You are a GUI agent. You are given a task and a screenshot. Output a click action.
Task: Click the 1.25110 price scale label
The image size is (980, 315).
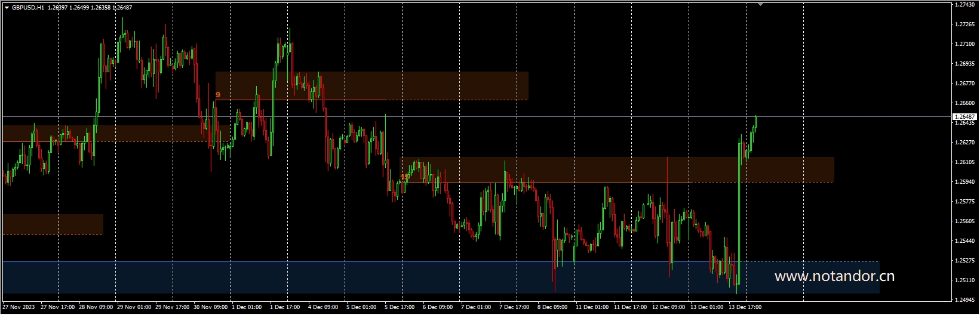[965, 280]
